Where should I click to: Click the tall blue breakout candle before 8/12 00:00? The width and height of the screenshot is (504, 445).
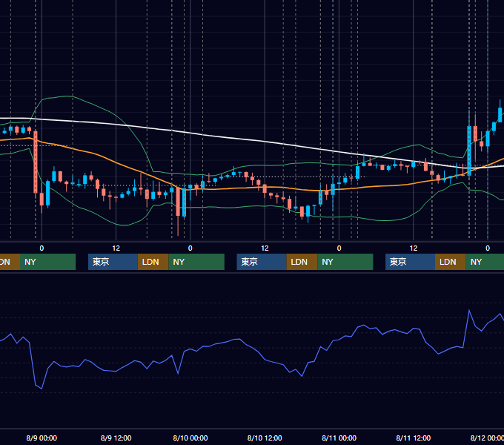pyautogui.click(x=469, y=151)
